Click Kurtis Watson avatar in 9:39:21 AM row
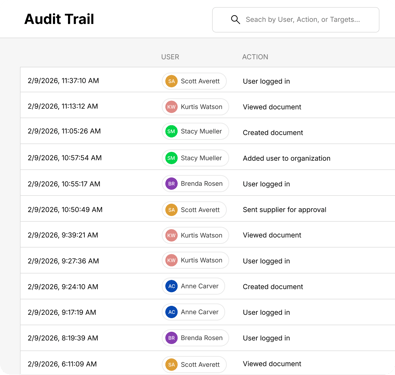395x375 pixels. 171,235
